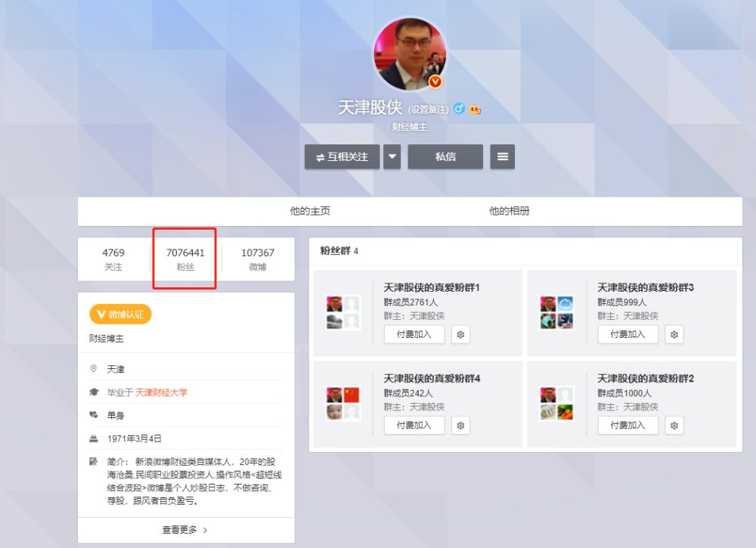The height and width of the screenshot is (548, 756).
Task: Expand the follow options dropdown arrow
Action: [392, 156]
